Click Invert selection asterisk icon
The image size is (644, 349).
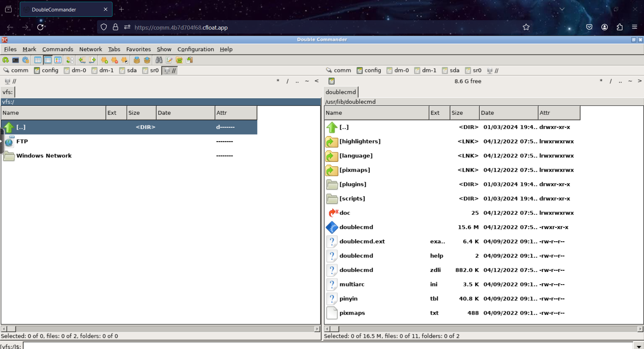pyautogui.click(x=124, y=60)
